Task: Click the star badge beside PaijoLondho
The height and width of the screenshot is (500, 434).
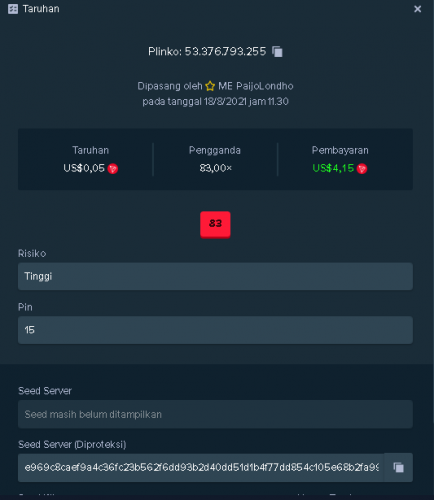Action: (x=210, y=86)
